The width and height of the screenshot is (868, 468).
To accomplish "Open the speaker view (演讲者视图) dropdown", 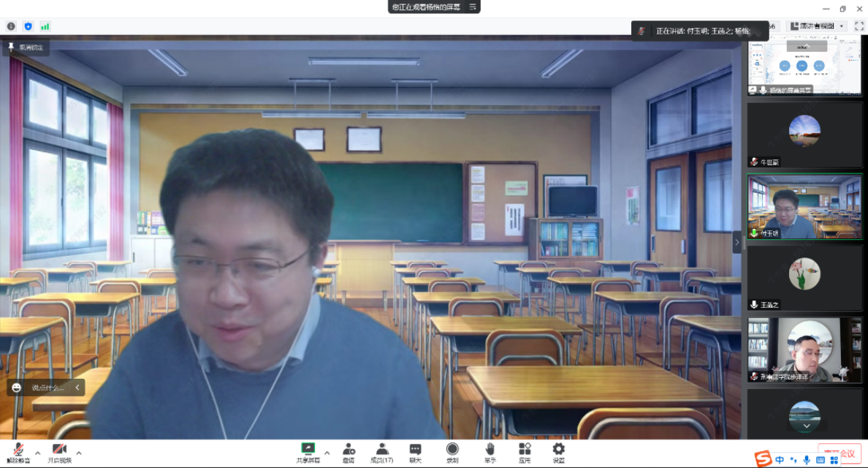I will click(817, 26).
